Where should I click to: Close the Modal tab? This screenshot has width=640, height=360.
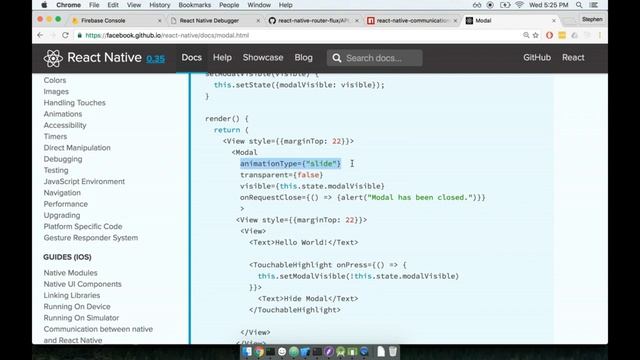click(x=553, y=20)
